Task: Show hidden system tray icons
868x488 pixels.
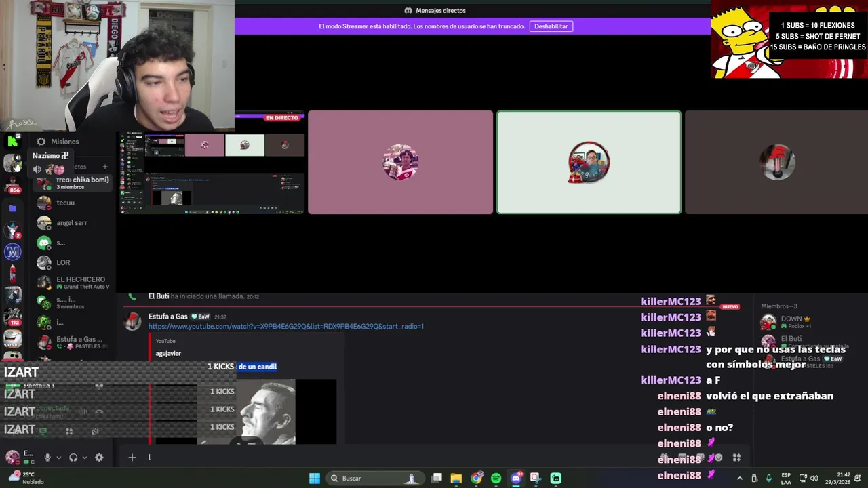Action: (x=740, y=479)
